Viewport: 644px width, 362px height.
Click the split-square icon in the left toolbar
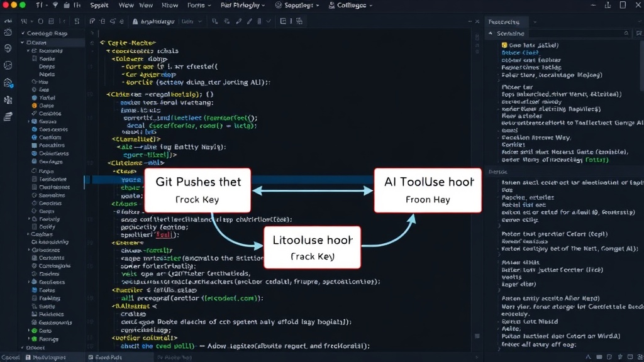51,21
